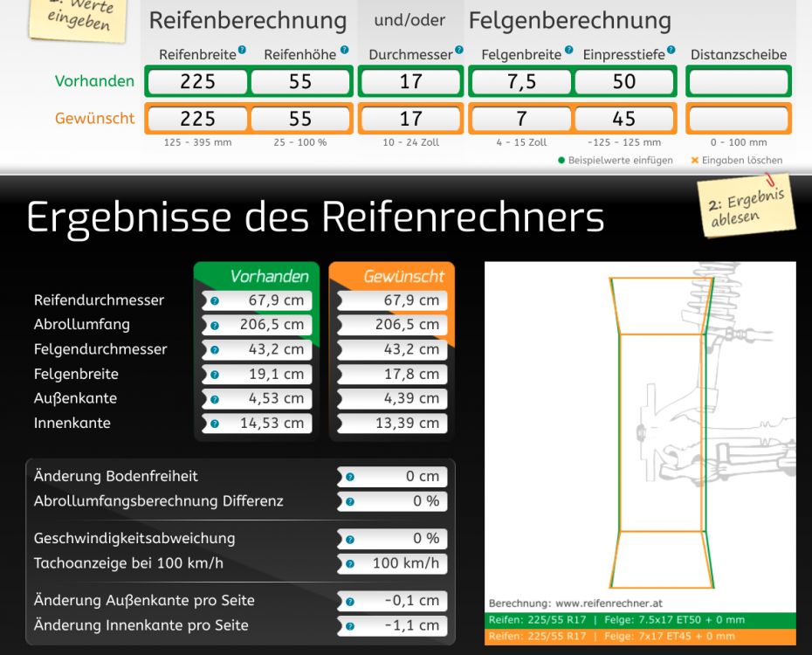Click the Gewünscht Felgenbreite field
Screen dimensions: 812x655
pyautogui.click(x=521, y=119)
